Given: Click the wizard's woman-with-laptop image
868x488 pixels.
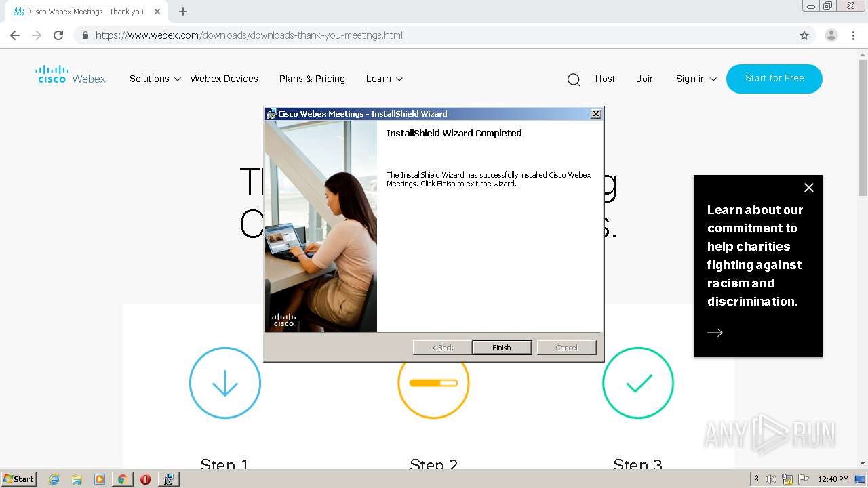Looking at the screenshot, I should tap(321, 226).
